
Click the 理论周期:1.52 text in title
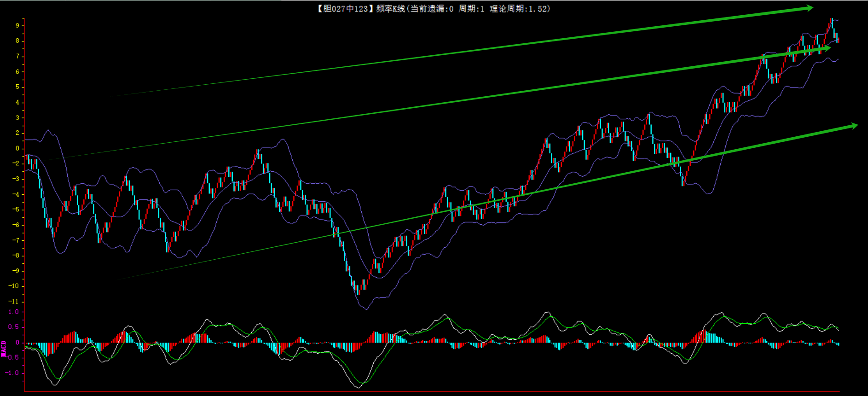[520, 9]
